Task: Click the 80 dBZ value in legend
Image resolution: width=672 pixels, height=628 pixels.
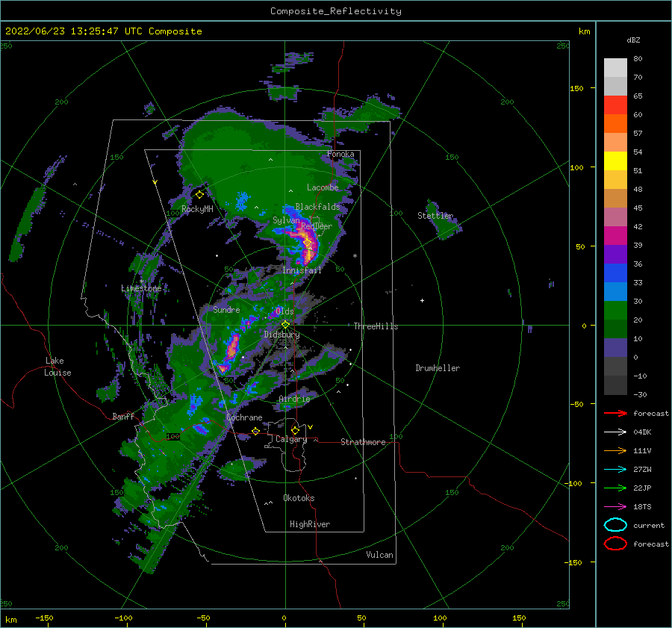Action: pos(638,59)
